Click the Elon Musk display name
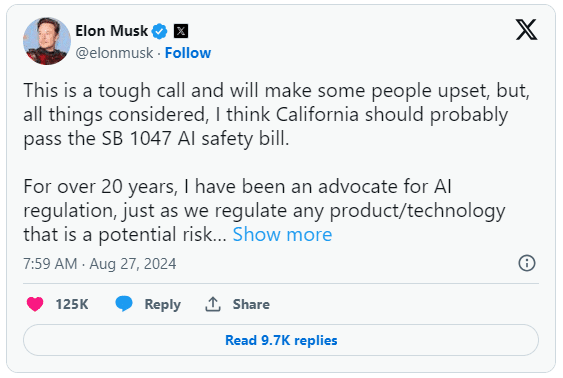563x378 pixels. click(x=111, y=31)
